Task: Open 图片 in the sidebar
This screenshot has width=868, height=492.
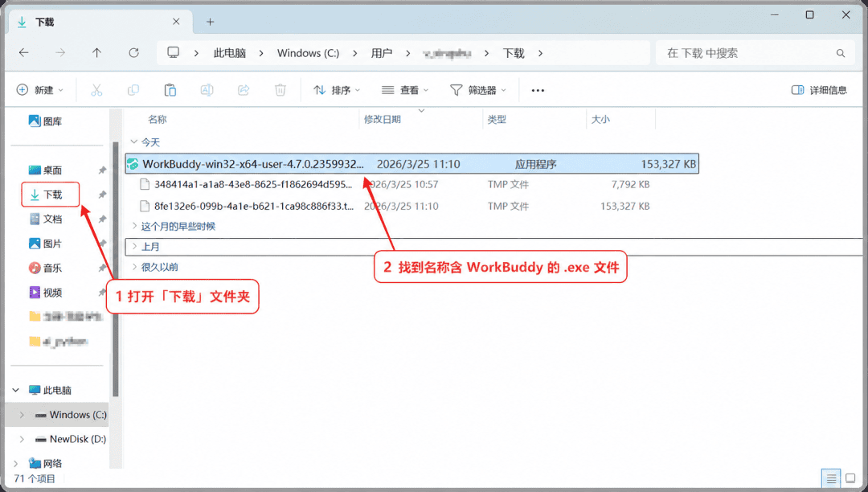Action: (45, 243)
